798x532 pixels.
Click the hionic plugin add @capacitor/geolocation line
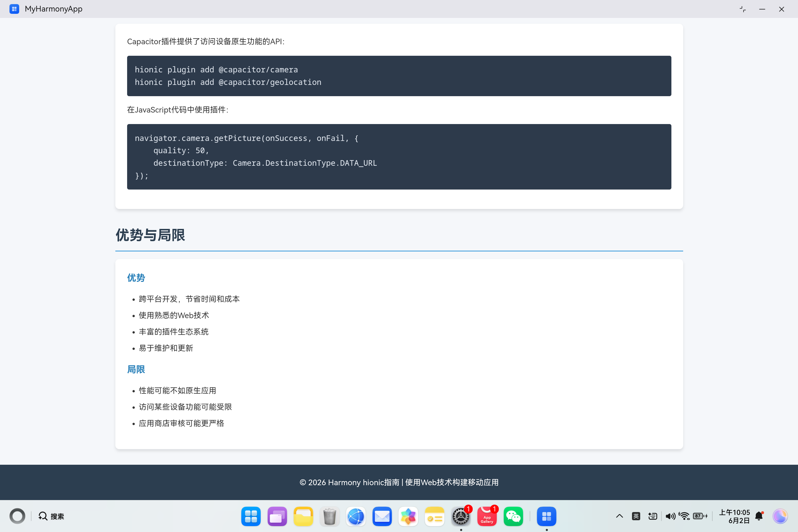(228, 82)
